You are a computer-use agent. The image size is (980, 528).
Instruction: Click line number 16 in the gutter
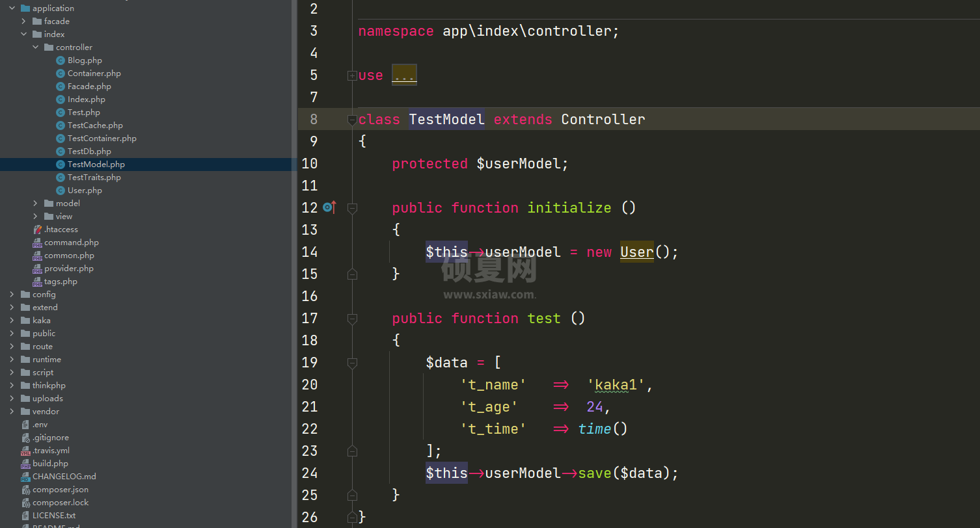(310, 297)
